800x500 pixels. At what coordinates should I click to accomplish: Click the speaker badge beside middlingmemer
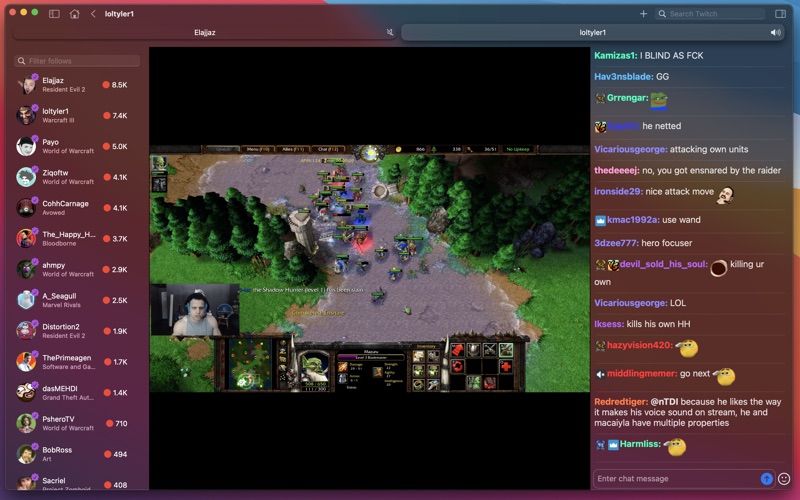pyautogui.click(x=600, y=374)
